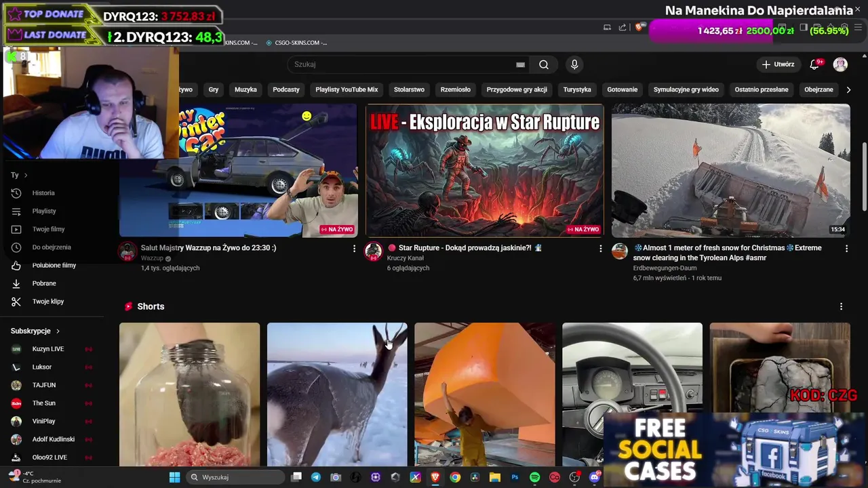Viewport: 868px width, 488px height.
Task: Open Spotify from the taskbar
Action: tap(534, 477)
